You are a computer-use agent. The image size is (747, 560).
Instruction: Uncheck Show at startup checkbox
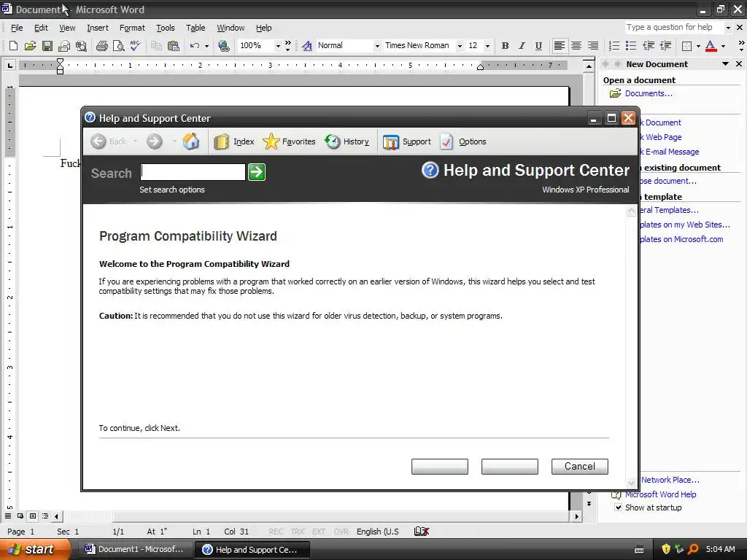(618, 507)
